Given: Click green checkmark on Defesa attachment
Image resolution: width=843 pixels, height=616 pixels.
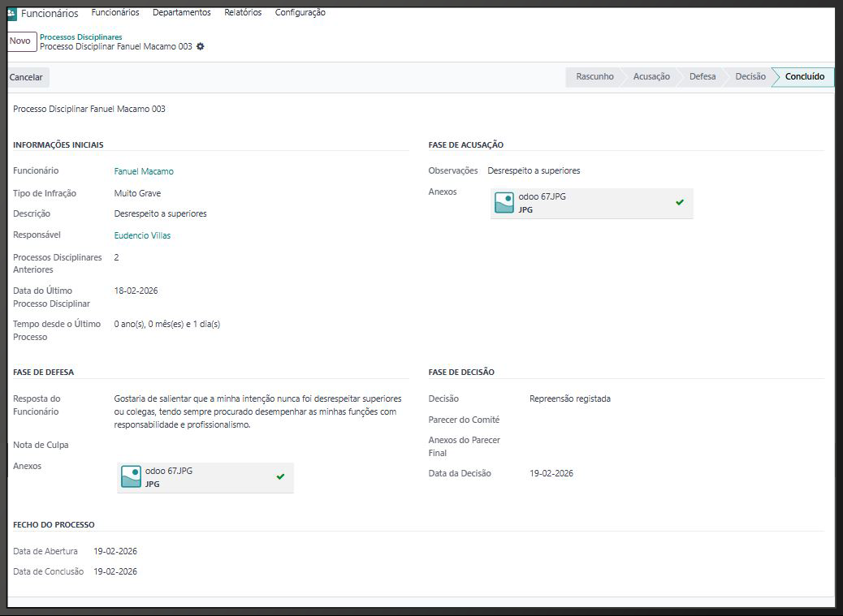Looking at the screenshot, I should 280,476.
